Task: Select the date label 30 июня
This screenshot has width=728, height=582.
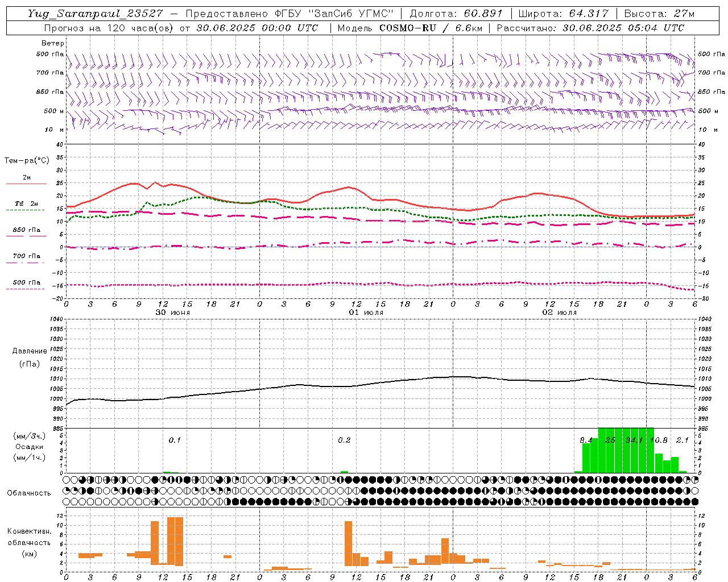Action: pos(173,313)
